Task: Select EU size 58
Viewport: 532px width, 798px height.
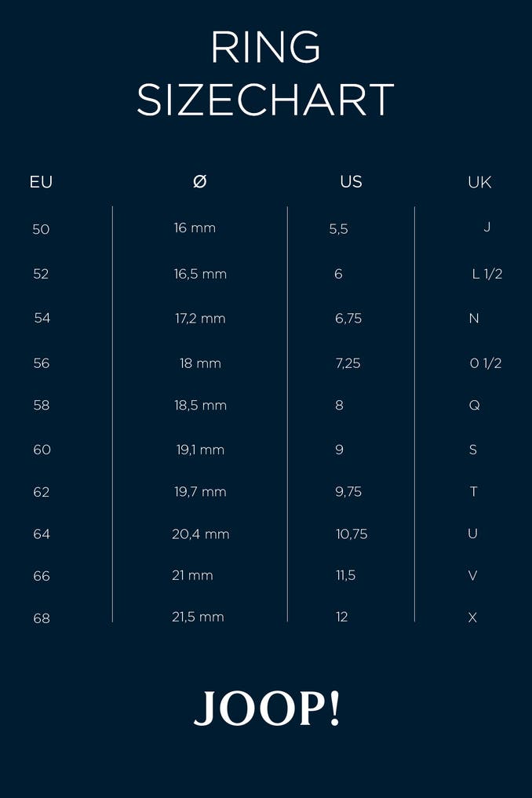Action: click(x=41, y=405)
